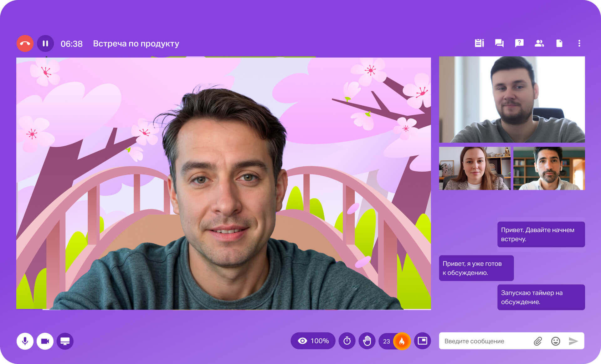This screenshot has height=364, width=601.
Task: Open the meeting notes icon
Action: click(x=479, y=43)
